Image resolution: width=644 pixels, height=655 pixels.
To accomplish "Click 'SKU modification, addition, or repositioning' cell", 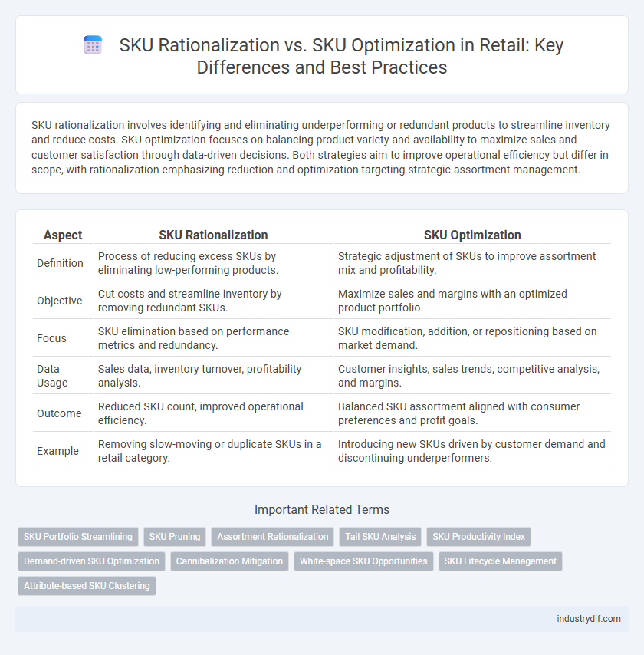I will point(472,338).
